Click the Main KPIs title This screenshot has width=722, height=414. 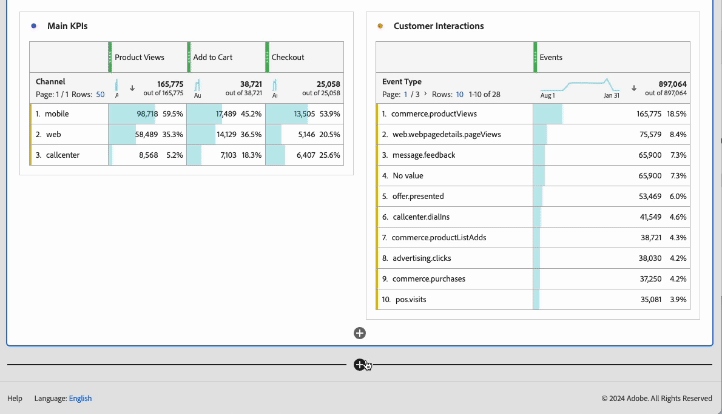click(67, 26)
